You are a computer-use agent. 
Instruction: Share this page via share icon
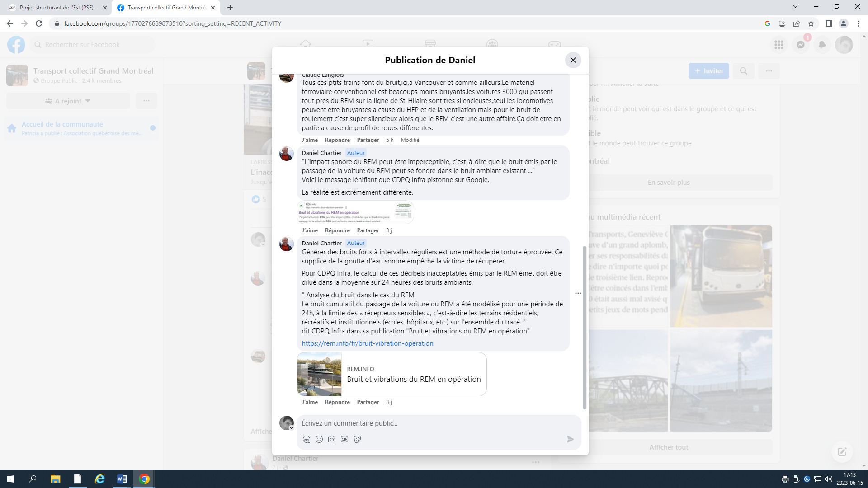point(797,23)
